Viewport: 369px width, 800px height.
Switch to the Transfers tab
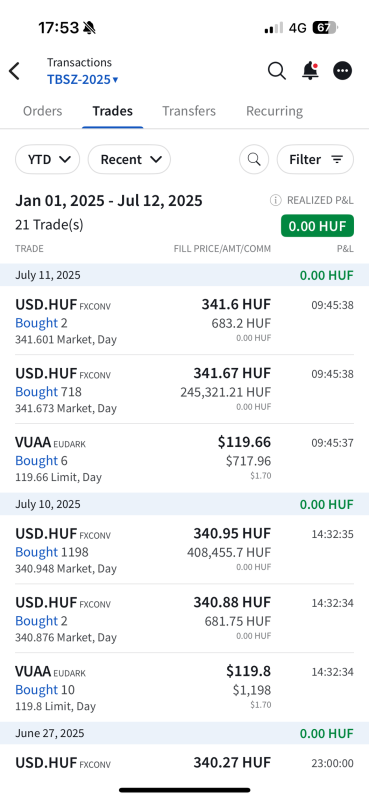click(189, 111)
